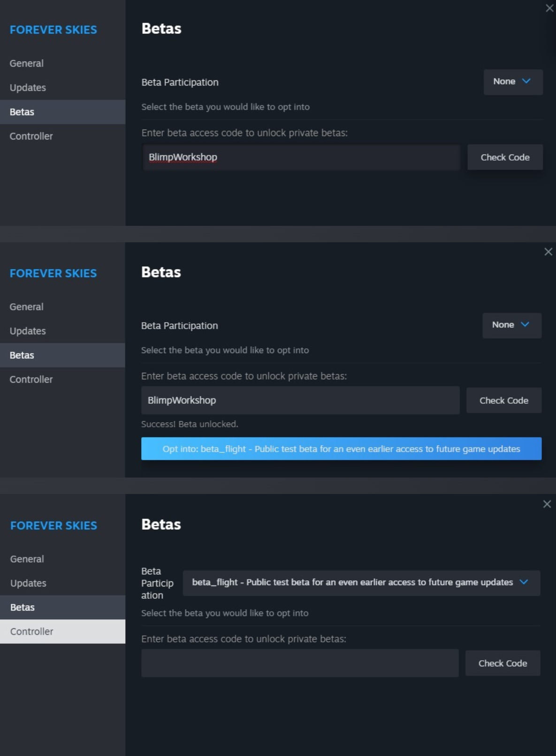Close the middle dialog showing Beta unlocked
This screenshot has height=756, width=556.
tap(548, 252)
